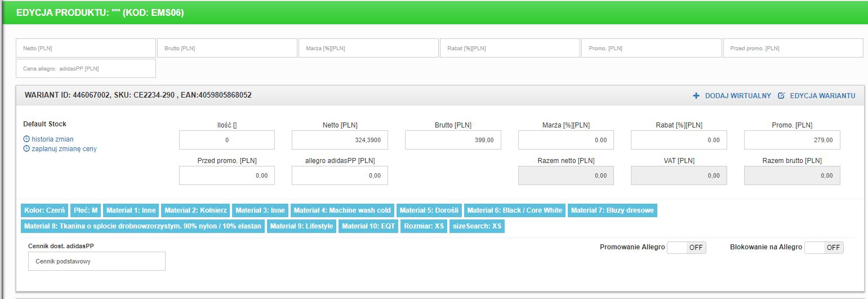
Task: Toggle the Blokowanie na Allegro switch
Action: 824,248
